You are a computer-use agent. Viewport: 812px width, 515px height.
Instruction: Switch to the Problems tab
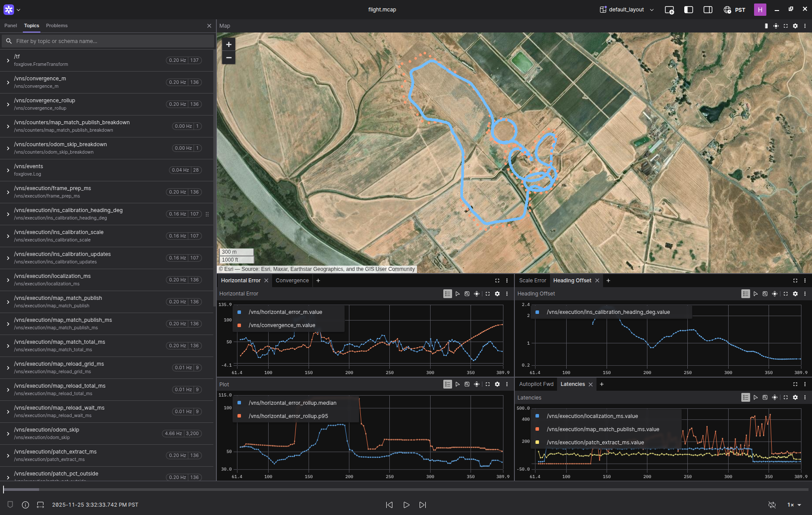[x=57, y=26]
